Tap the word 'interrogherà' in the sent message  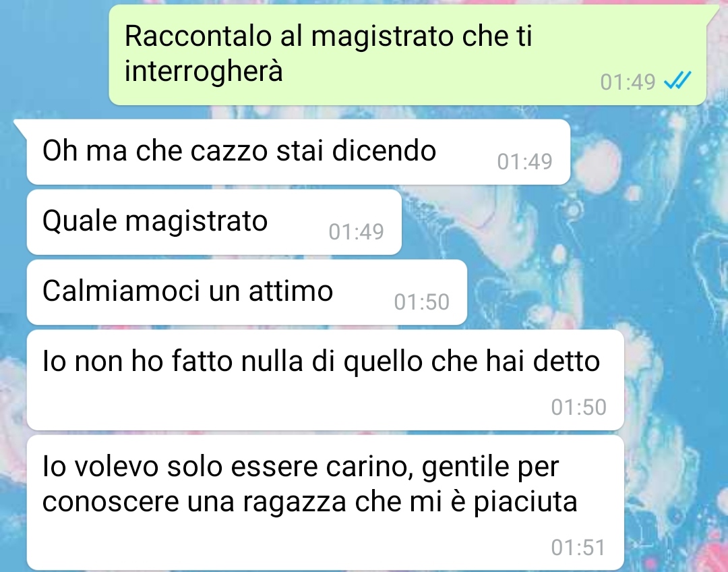pyautogui.click(x=204, y=71)
